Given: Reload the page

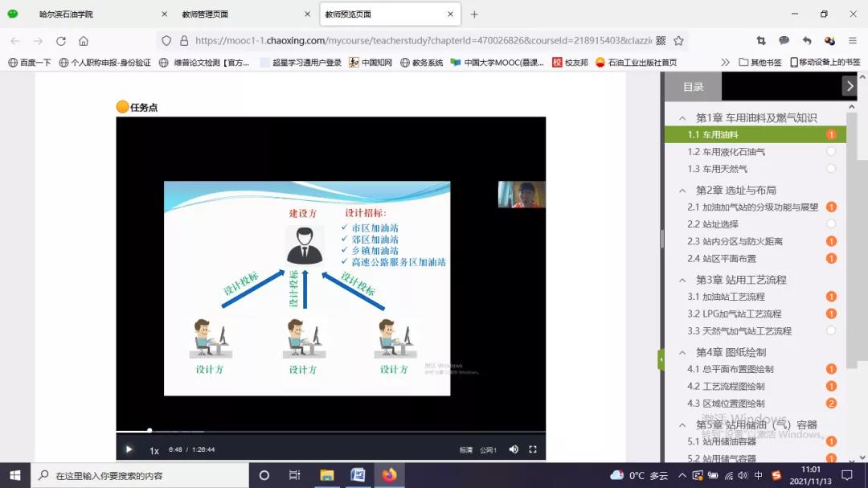Looking at the screenshot, I should click(61, 41).
